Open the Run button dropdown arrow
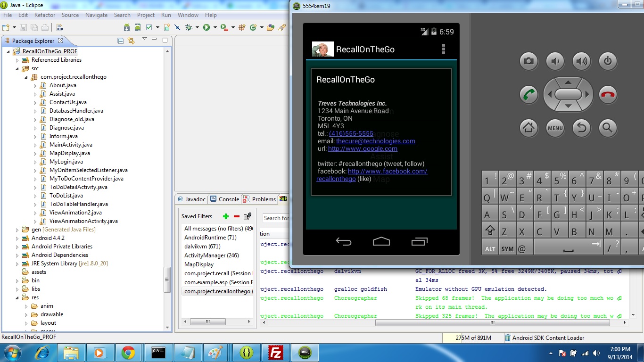This screenshot has height=362, width=644. [x=214, y=28]
